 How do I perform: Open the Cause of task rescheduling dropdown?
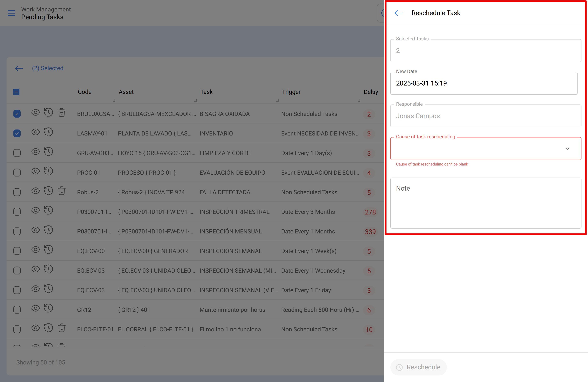[x=568, y=149]
